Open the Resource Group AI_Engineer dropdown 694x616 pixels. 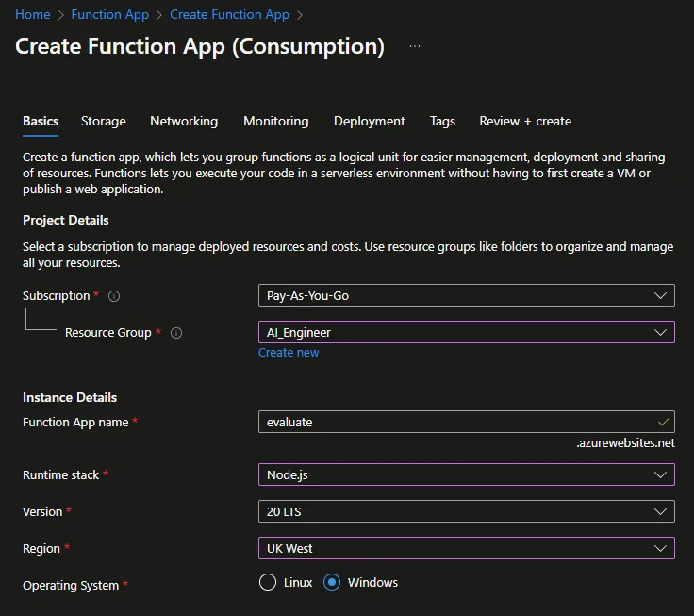pos(466,332)
